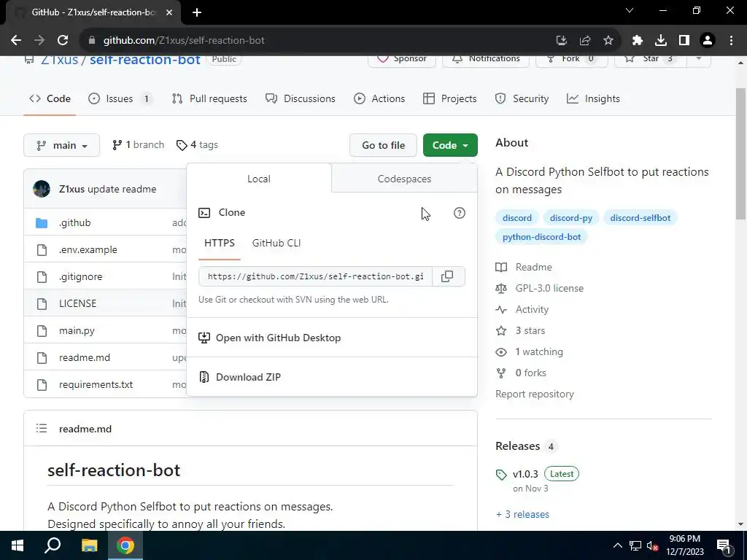Show the + 3 releases link
This screenshot has height=560, width=747.
[522, 514]
